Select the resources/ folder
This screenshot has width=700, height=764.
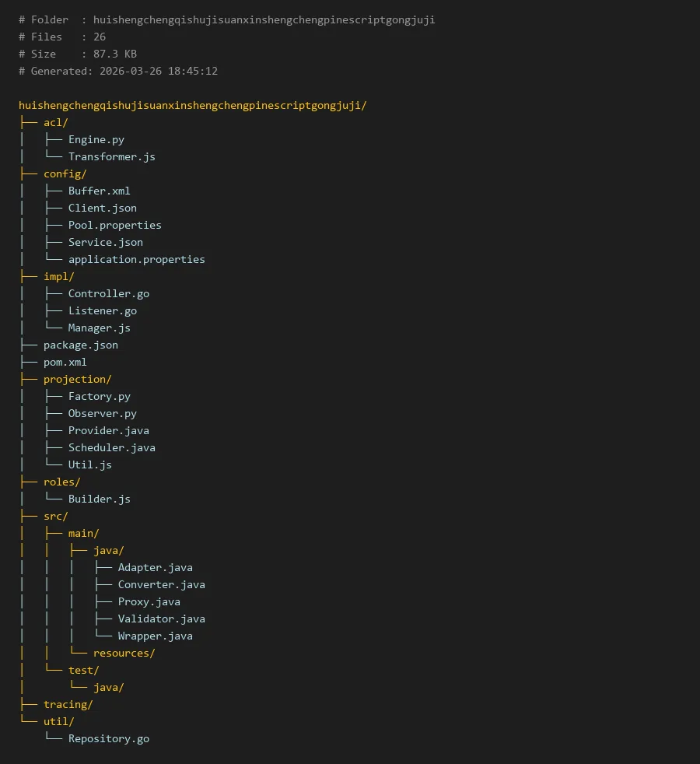coord(124,653)
